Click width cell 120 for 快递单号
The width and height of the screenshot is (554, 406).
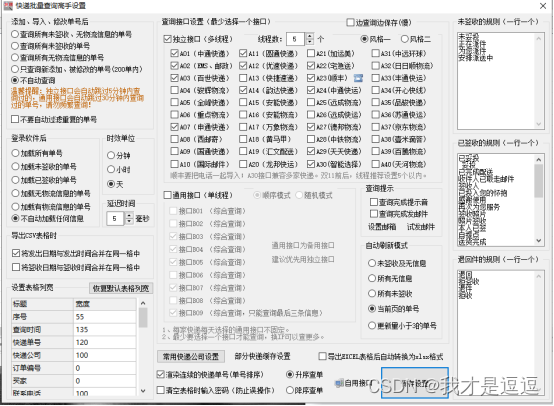tap(105, 342)
